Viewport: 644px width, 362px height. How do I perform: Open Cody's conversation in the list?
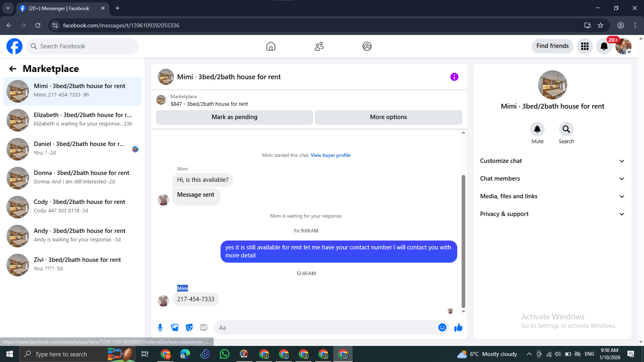click(x=72, y=207)
